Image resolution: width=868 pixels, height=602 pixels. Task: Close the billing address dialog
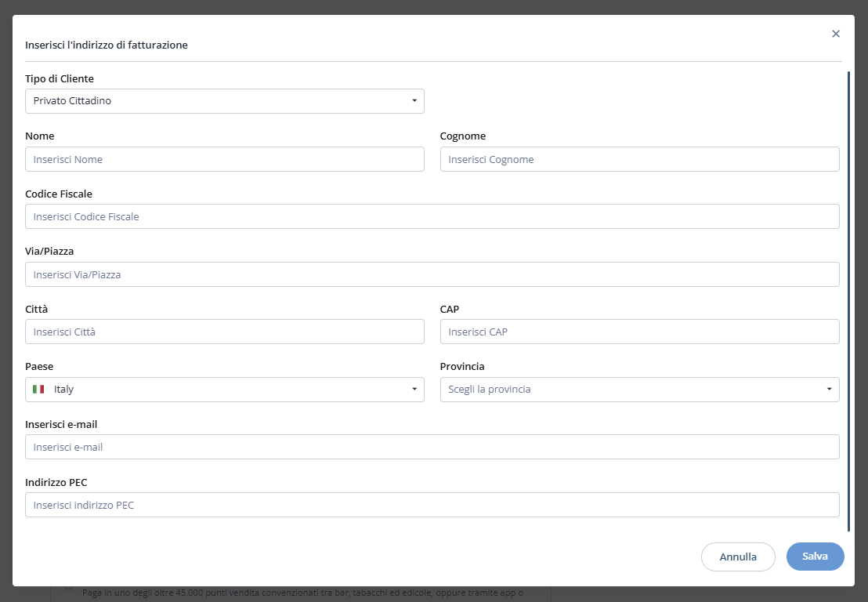click(x=836, y=34)
